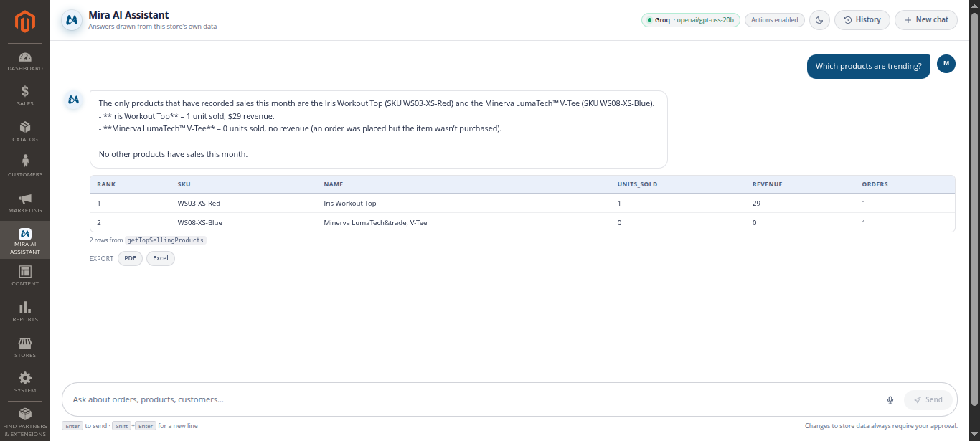Open the Sales dollar icon menu
Screen dimensions: 980x441
pyautogui.click(x=25, y=96)
